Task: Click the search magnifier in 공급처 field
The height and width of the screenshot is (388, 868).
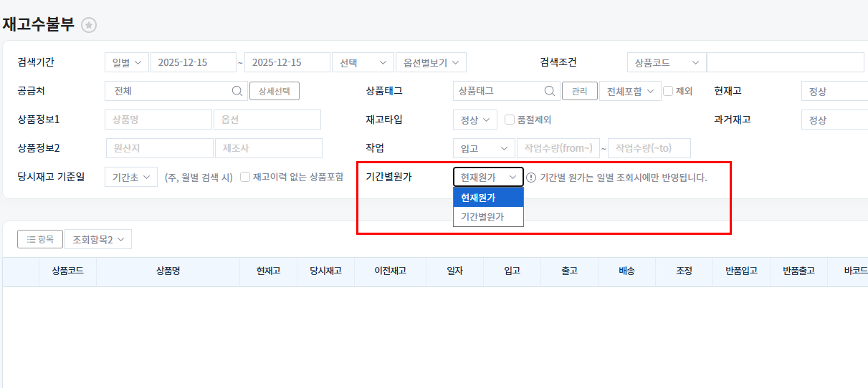Action: pos(237,91)
